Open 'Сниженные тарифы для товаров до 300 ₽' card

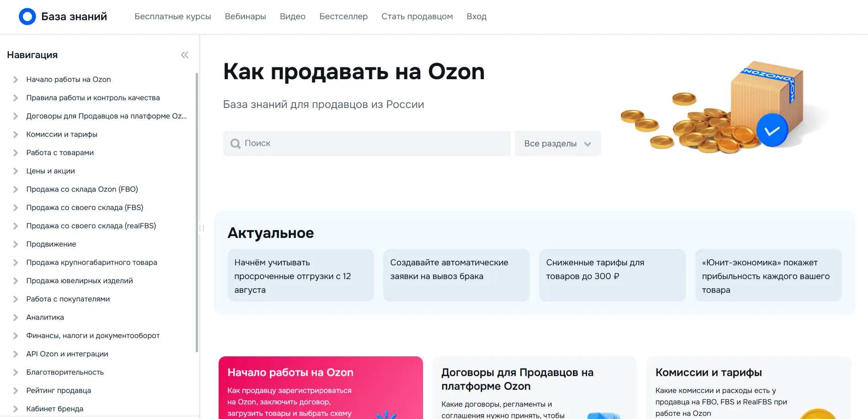[x=612, y=275]
